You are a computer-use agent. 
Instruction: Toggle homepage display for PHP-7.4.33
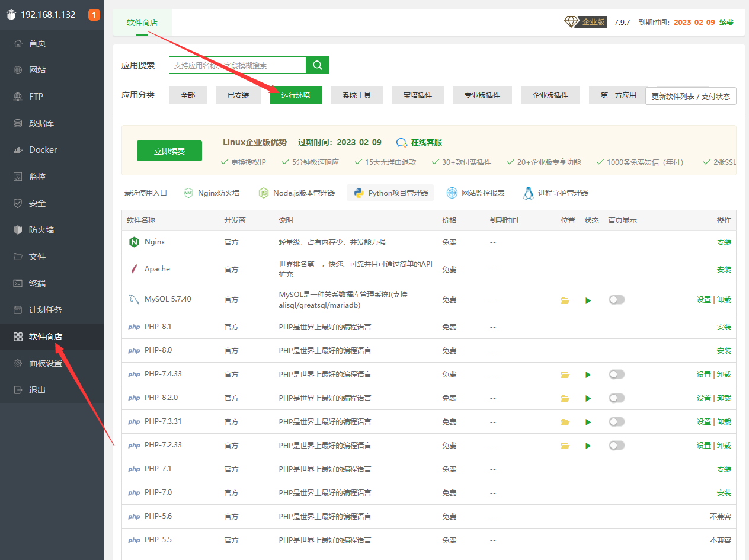tap(617, 374)
